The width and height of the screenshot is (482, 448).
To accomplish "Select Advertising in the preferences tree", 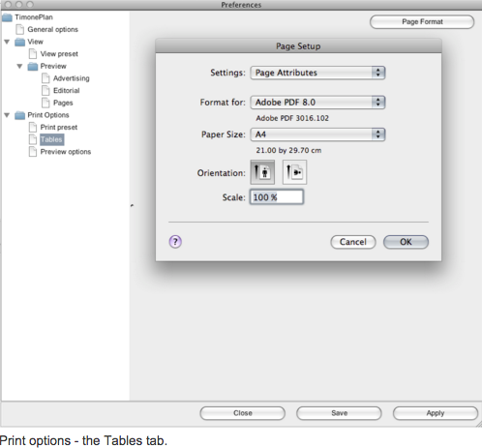I will pyautogui.click(x=72, y=78).
